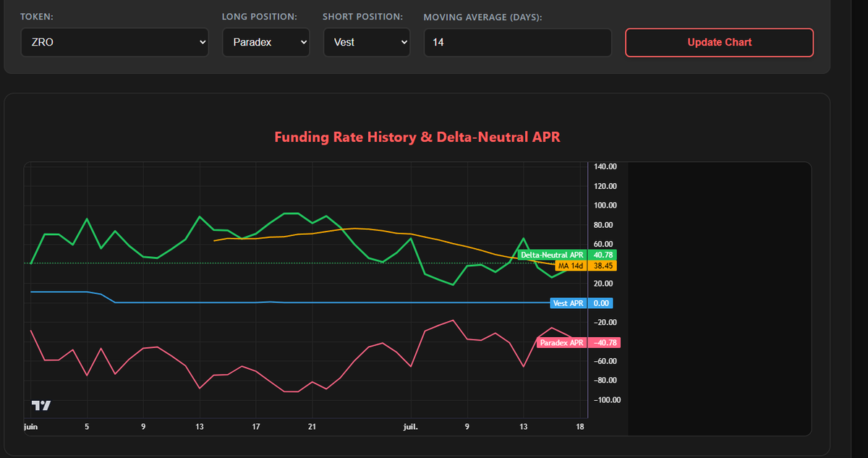Open the ZRO token dropdown
Viewport: 868px width, 458px height.
(x=114, y=42)
